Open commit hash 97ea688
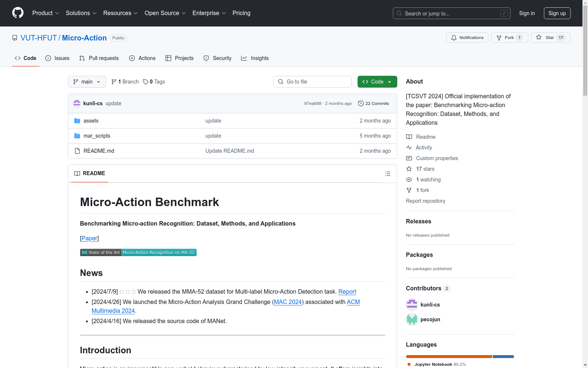 313,103
